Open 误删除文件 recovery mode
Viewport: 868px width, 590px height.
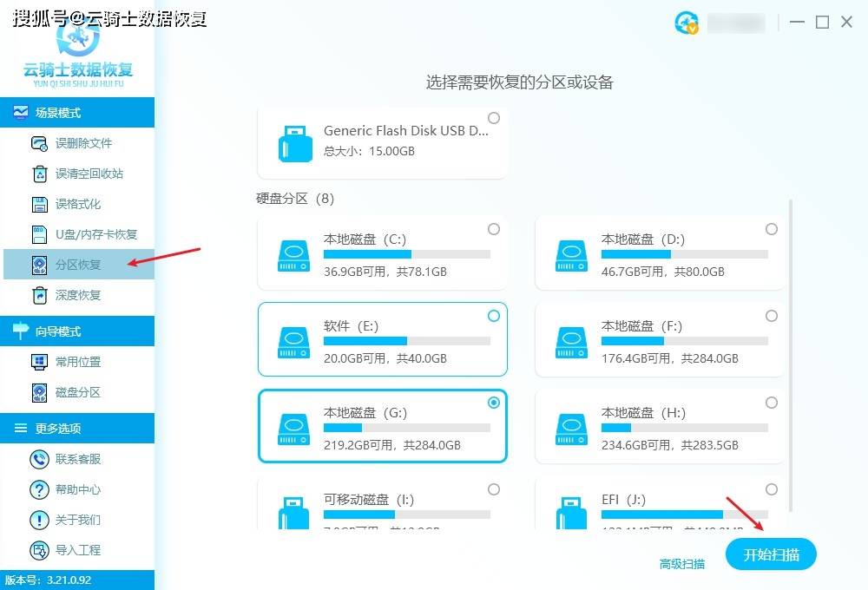click(x=77, y=143)
